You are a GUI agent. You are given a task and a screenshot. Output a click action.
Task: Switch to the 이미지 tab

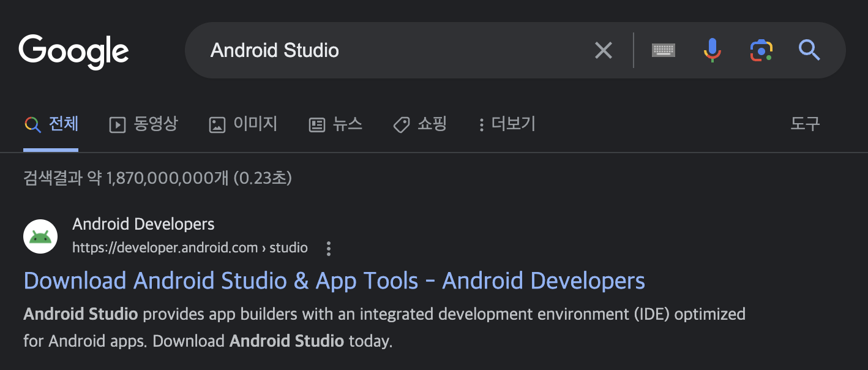(243, 124)
